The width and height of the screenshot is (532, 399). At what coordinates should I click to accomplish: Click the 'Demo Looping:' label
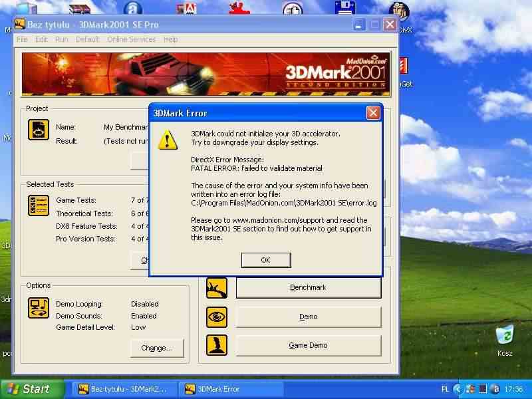tap(79, 304)
